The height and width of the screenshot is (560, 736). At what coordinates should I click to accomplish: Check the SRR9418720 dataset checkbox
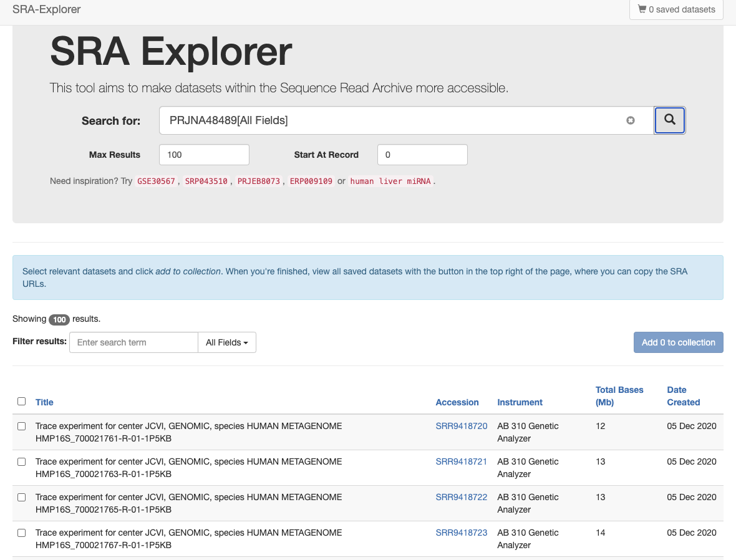[21, 426]
